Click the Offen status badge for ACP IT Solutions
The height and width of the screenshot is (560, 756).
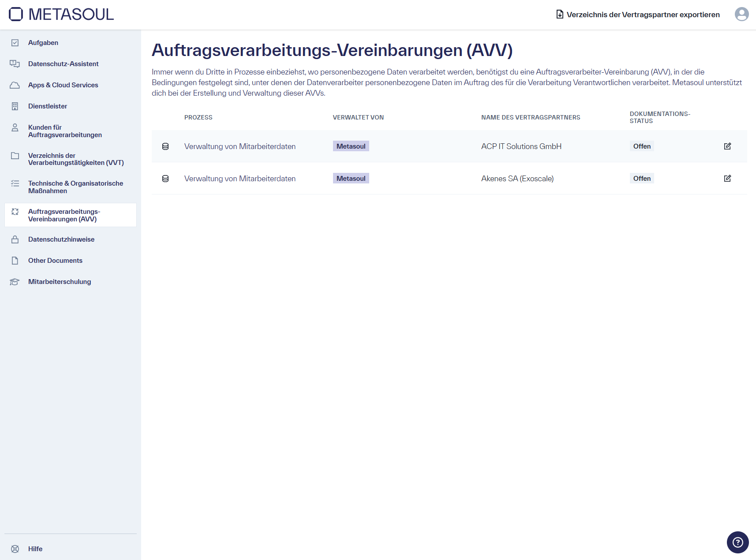(642, 146)
